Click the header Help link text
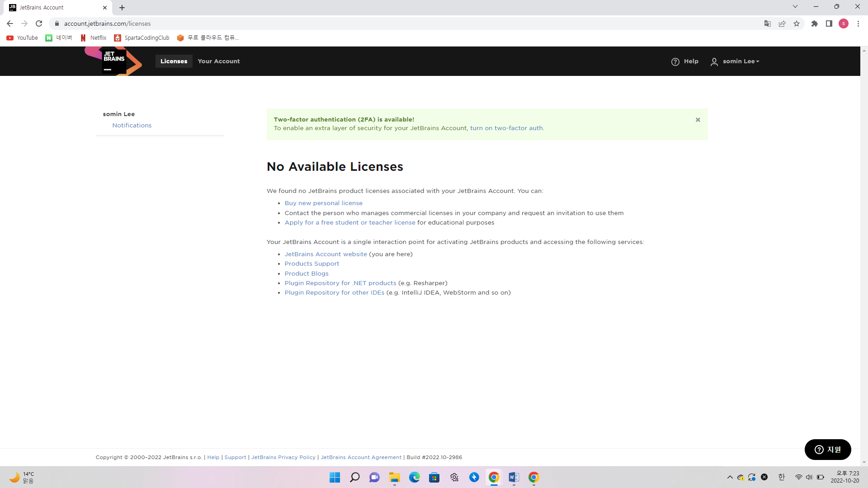Viewport: 868px width, 488px height. pyautogui.click(x=691, y=61)
